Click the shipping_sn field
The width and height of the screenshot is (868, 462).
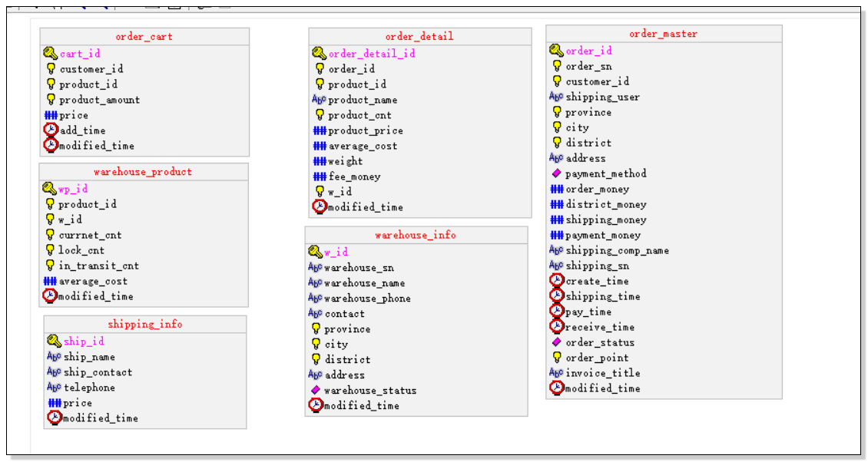598,266
